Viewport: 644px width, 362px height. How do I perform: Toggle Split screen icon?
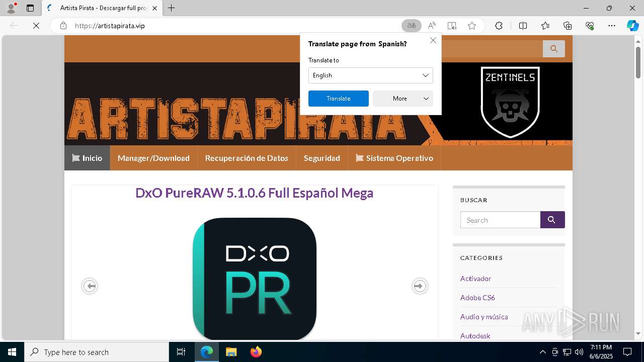(523, 26)
